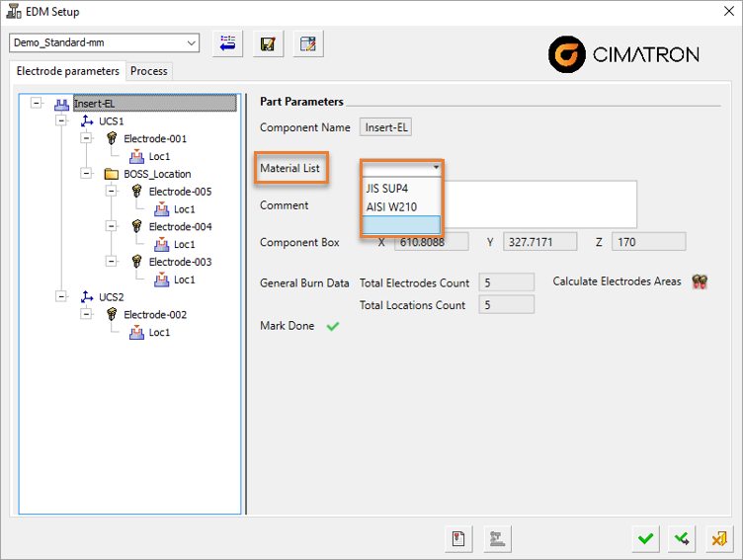Choose AISI W210 from material list

(401, 206)
